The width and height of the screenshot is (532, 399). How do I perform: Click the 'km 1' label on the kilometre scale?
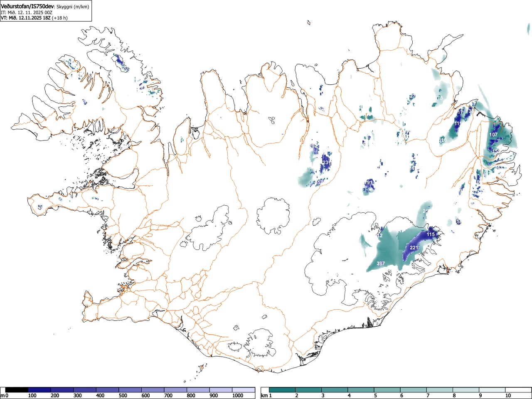point(266,396)
